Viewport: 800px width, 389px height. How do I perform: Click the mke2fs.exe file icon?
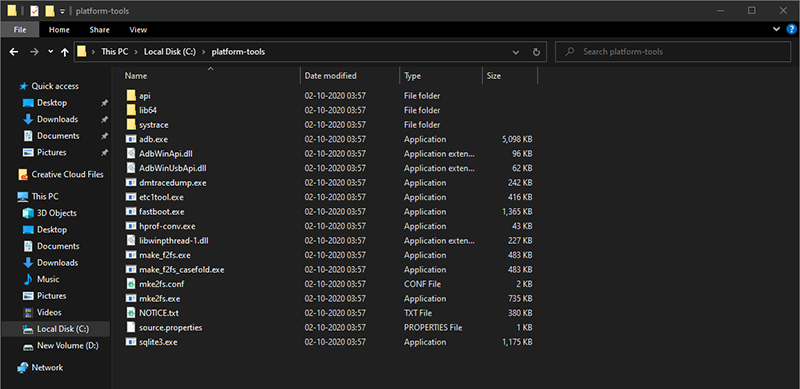point(131,298)
